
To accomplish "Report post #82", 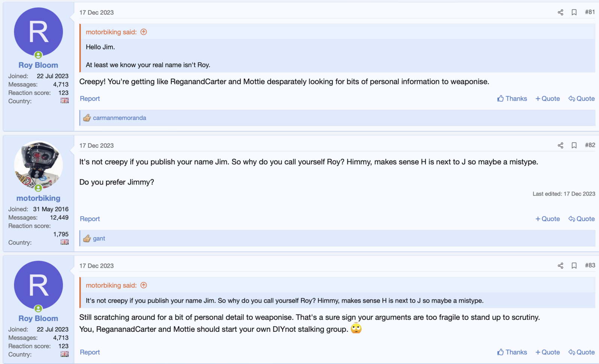I will 90,219.
